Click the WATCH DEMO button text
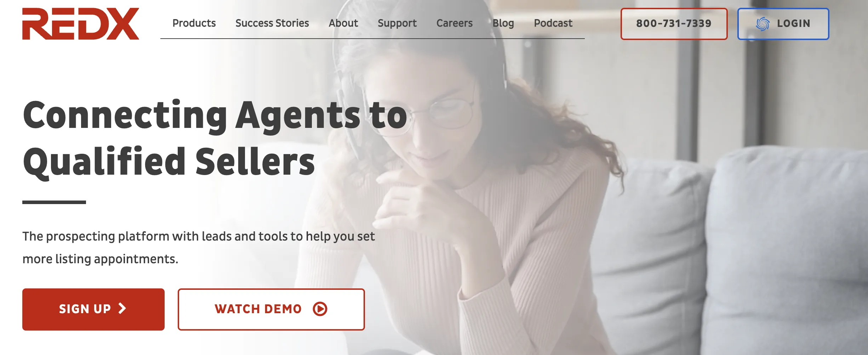This screenshot has height=355, width=868. (258, 309)
